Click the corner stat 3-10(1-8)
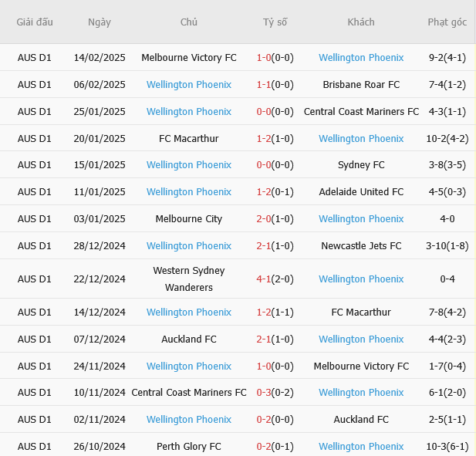Image resolution: width=476 pixels, height=456 pixels. 447,246
